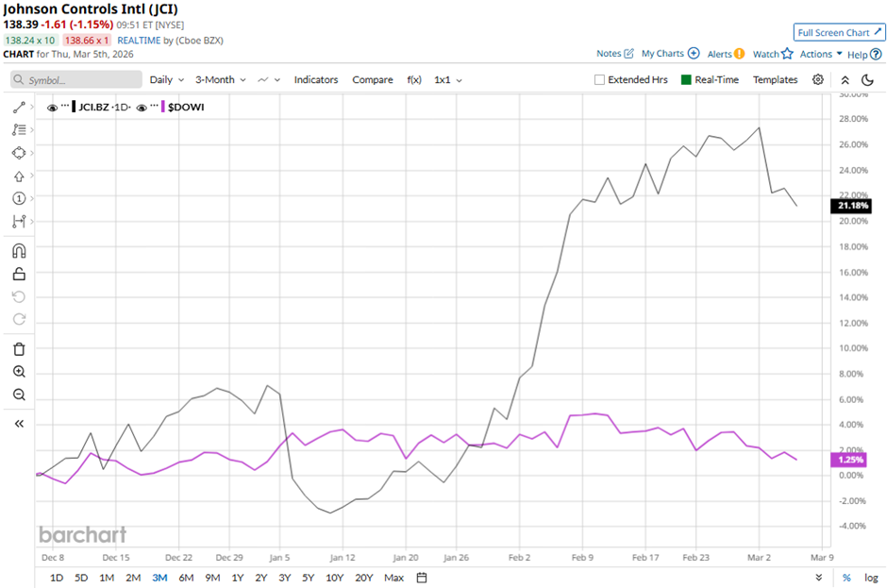Focus the Symbol search field

coord(76,80)
